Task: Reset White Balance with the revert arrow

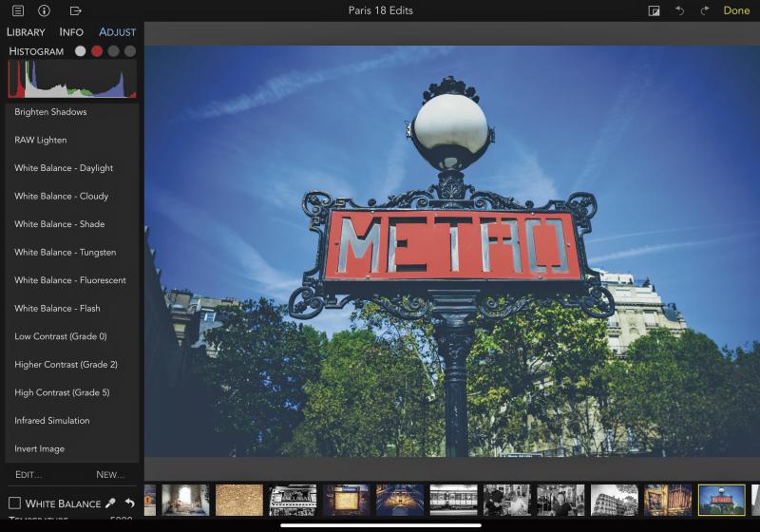Action: pyautogui.click(x=129, y=503)
